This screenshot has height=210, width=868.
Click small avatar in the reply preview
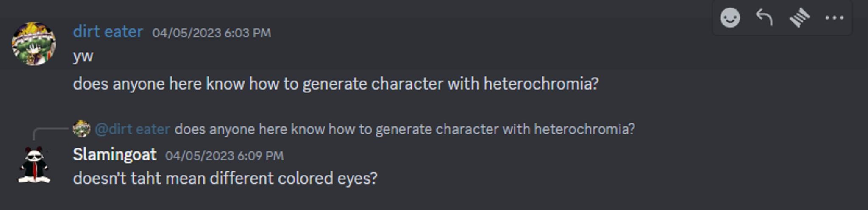point(81,129)
